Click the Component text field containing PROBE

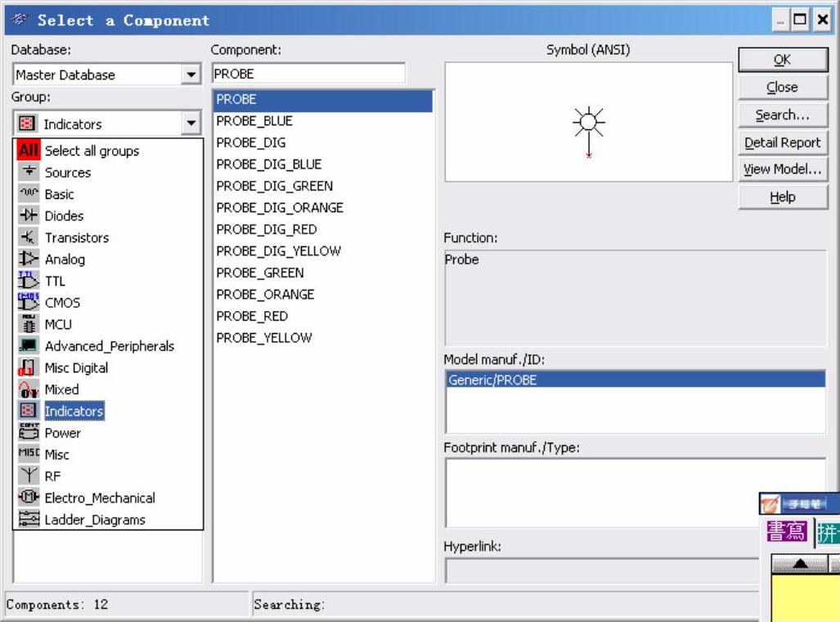pyautogui.click(x=308, y=74)
